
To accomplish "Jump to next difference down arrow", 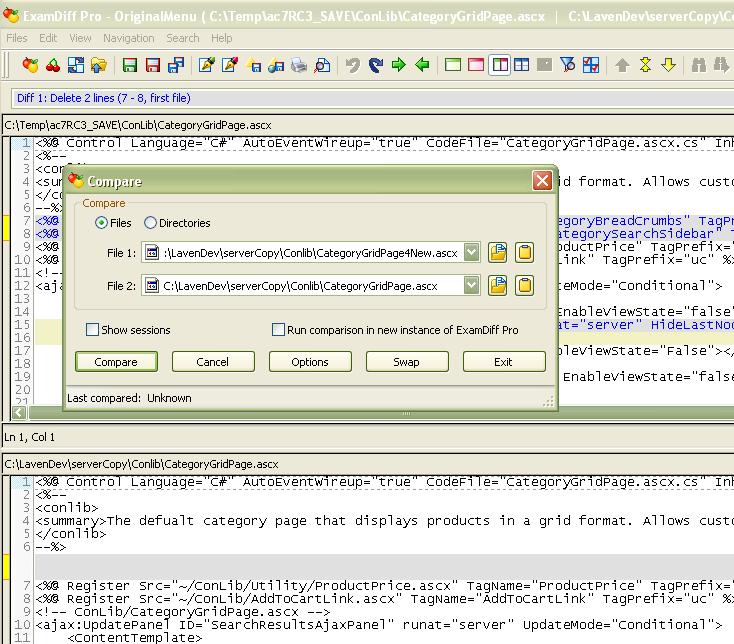I will [668, 65].
